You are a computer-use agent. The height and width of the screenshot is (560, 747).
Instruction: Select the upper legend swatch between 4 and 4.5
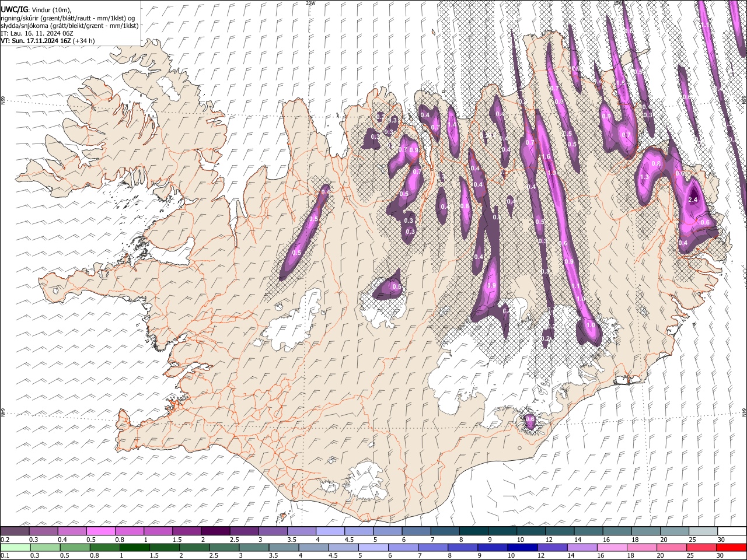pos(330,531)
